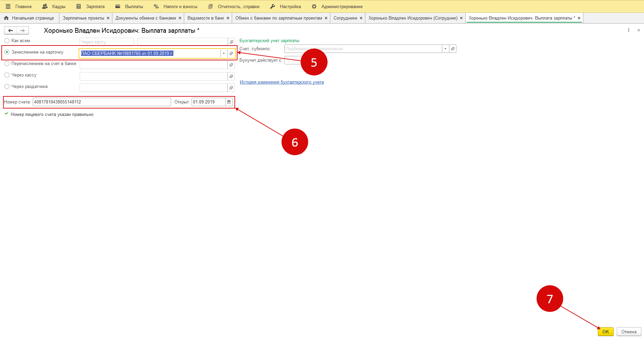Click open icon in Через кассу row
644x339 pixels.
pyautogui.click(x=231, y=76)
